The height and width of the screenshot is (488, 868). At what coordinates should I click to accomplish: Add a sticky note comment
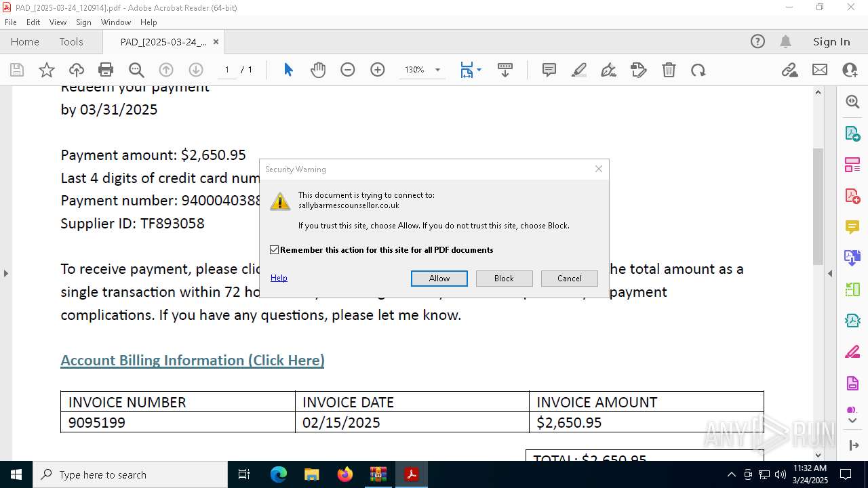pos(549,70)
